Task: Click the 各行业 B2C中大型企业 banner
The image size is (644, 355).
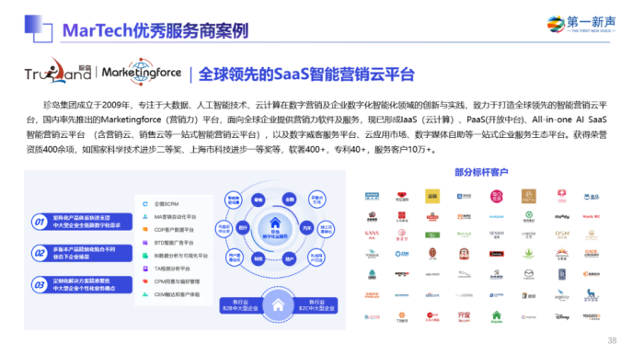Action: click(316, 305)
